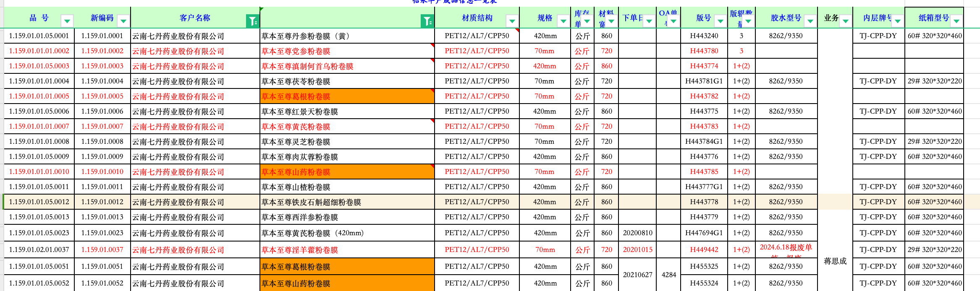Screen dimensions: 980x291
Task: Select product cell 草本至尊肉苁蓉粉卷膜
Action: (x=347, y=157)
